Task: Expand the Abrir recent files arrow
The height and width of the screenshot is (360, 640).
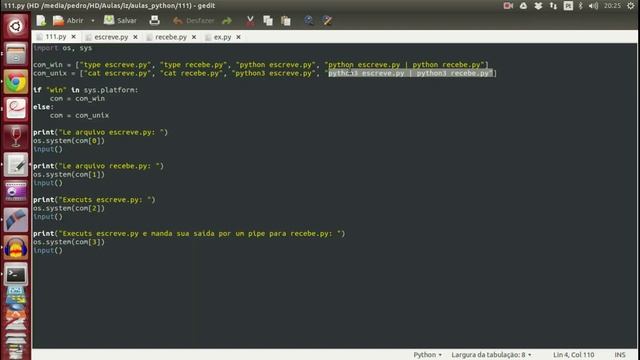Action: (x=93, y=20)
